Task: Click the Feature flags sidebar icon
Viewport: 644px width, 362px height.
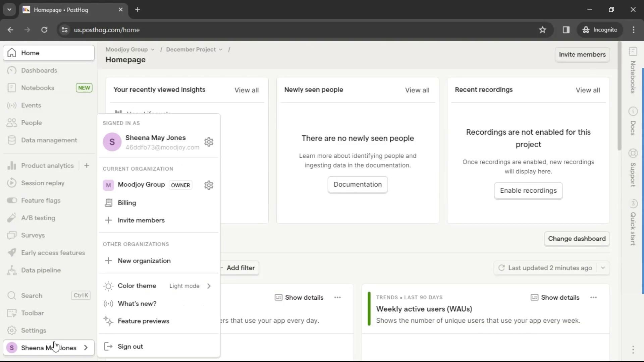Action: pos(12,200)
